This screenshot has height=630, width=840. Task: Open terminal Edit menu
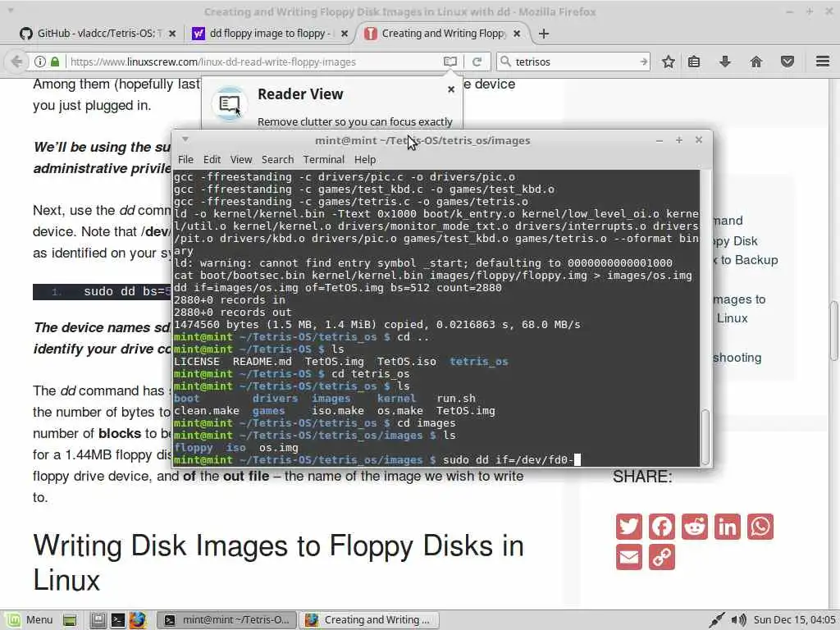coord(212,160)
